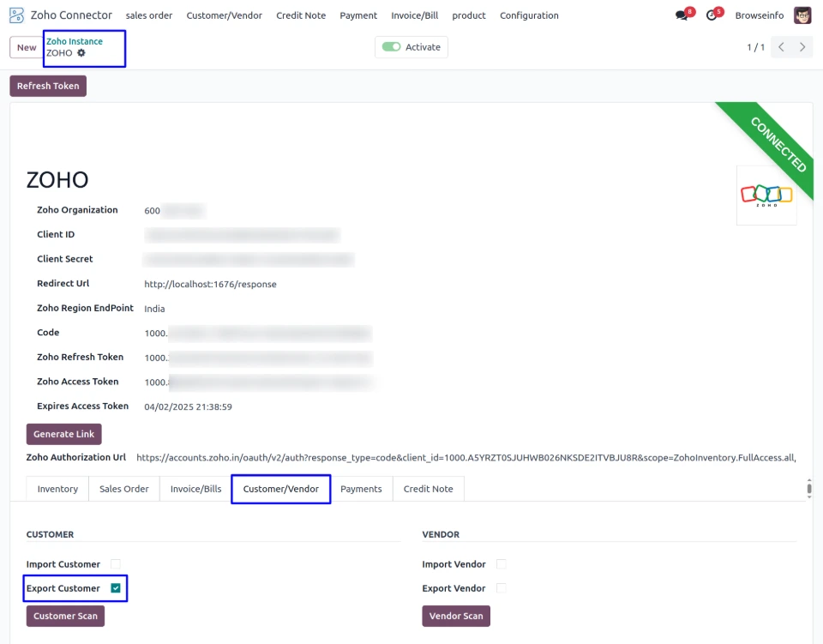
Task: Click the Redirect Url field value
Action: click(210, 284)
